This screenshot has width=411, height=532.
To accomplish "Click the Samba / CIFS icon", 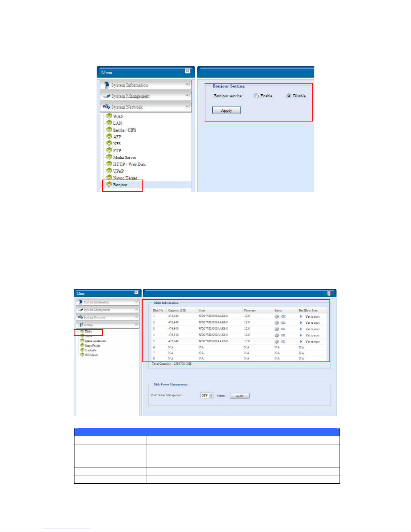I will (109, 130).
